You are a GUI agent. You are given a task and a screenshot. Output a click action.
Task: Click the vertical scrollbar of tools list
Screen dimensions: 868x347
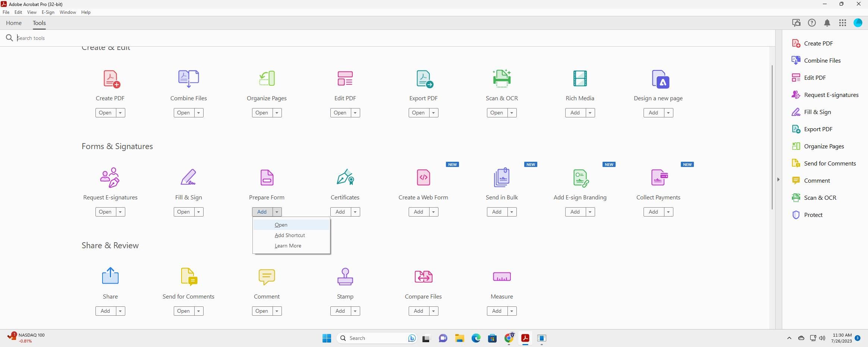pos(772,137)
